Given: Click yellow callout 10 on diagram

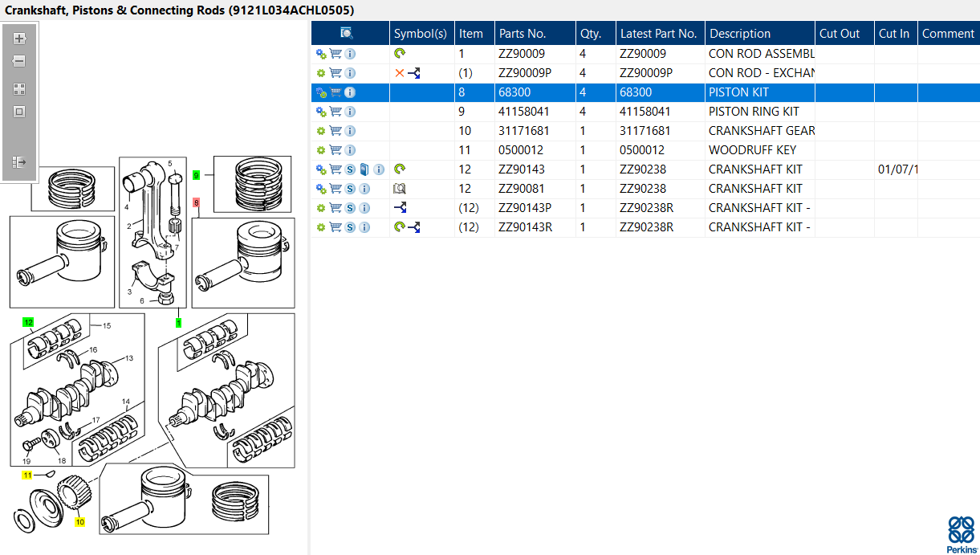Looking at the screenshot, I should pyautogui.click(x=79, y=521).
